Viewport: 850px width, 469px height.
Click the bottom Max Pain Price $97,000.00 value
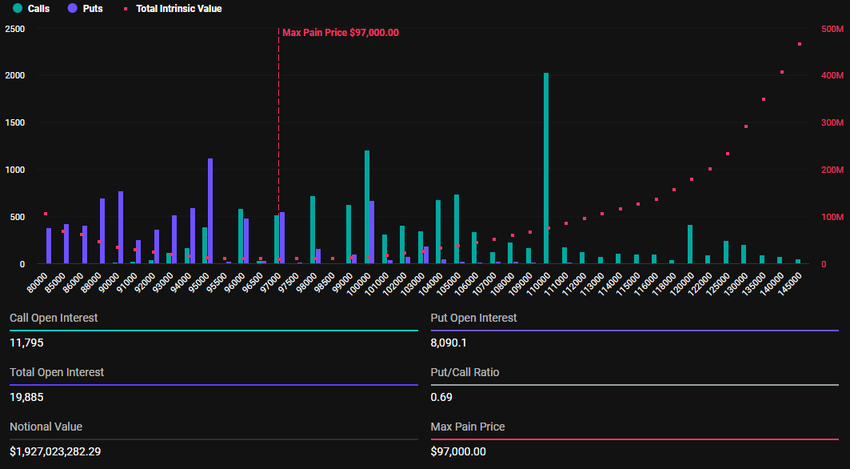tap(458, 451)
